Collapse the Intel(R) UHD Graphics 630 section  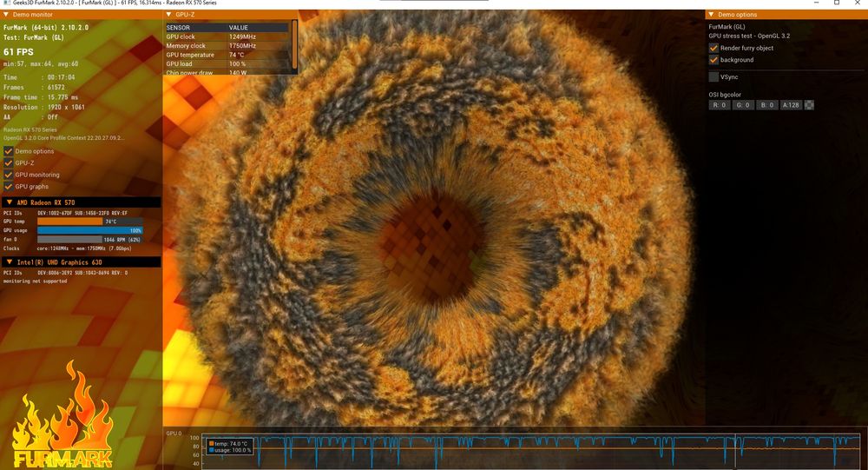click(9, 262)
